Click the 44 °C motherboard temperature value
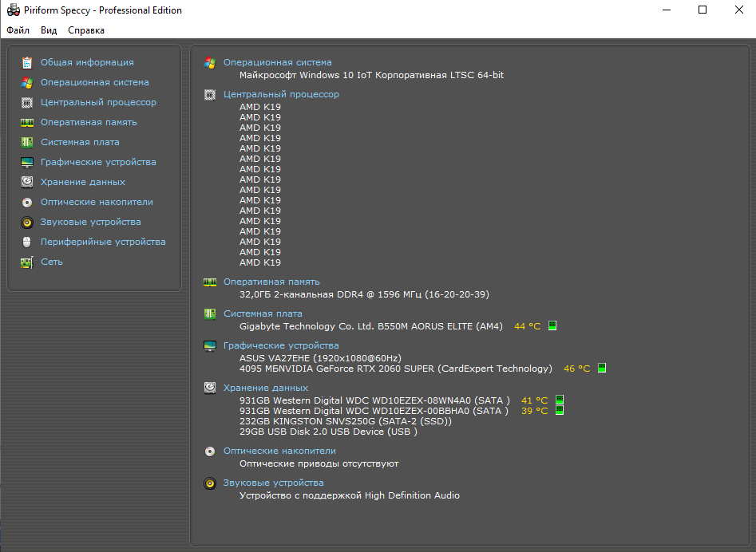Image resolution: width=756 pixels, height=552 pixels. (x=528, y=326)
